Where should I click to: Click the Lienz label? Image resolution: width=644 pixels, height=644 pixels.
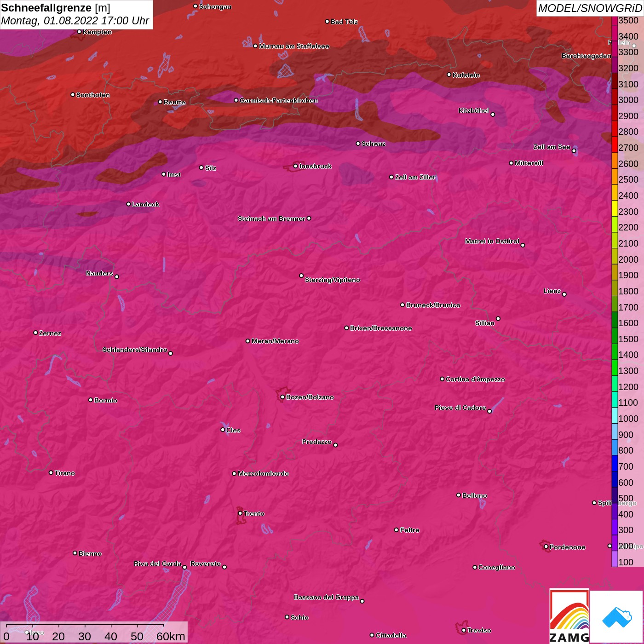pyautogui.click(x=552, y=291)
